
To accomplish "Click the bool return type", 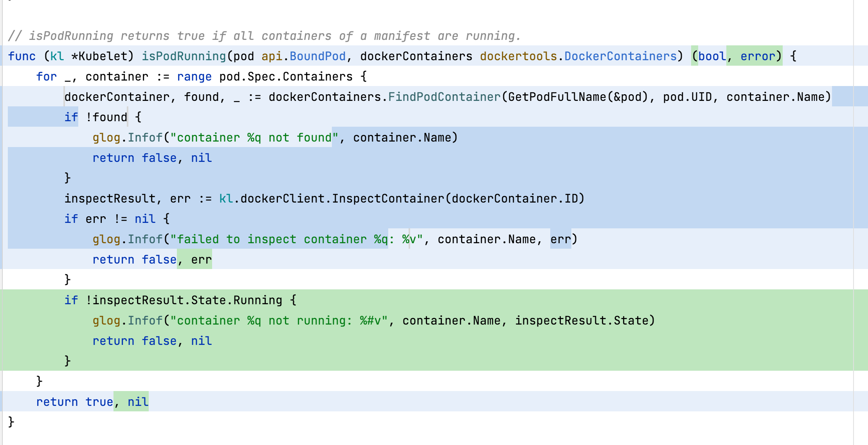I will 712,56.
